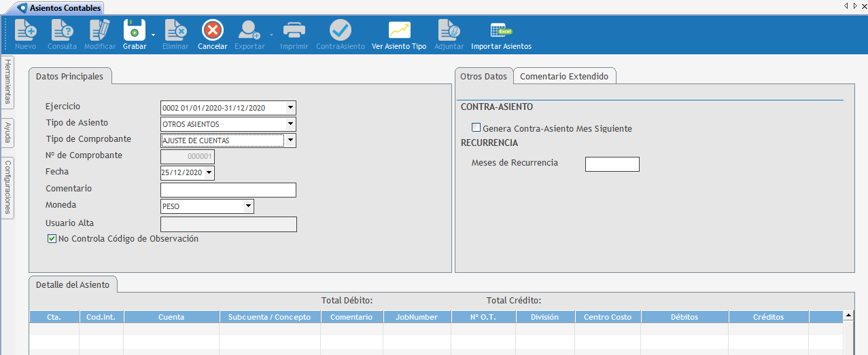Click the Cancelar red X icon
The width and height of the screenshot is (868, 355).
click(212, 31)
